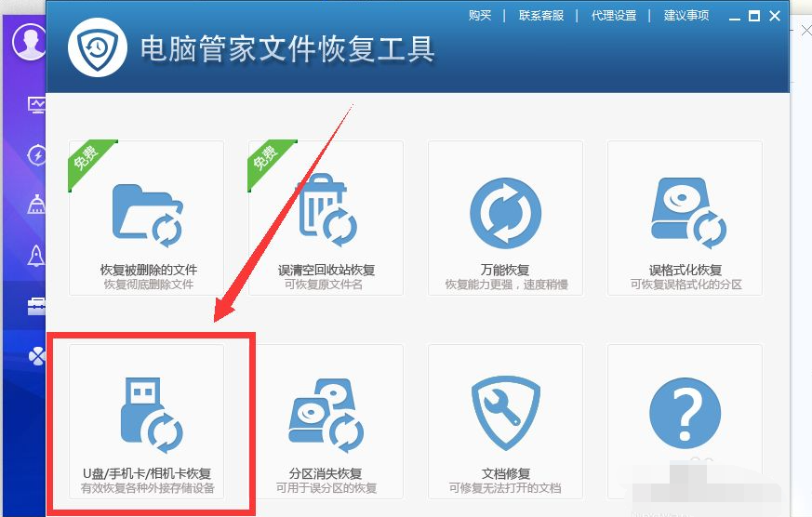The height and width of the screenshot is (517, 812).
Task: Open the toolbox icon in the sidebar
Action: point(37,306)
